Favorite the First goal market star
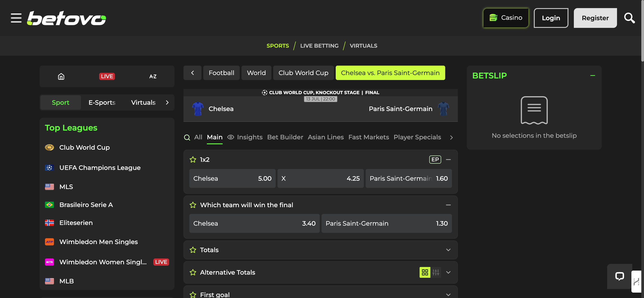The width and height of the screenshot is (644, 298). (193, 295)
